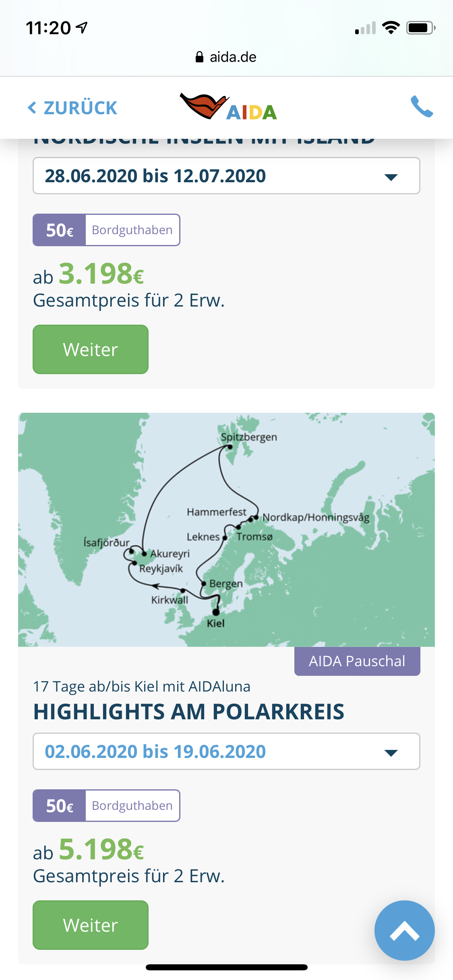Tap the AIDA Pauschal badge

[x=357, y=661]
